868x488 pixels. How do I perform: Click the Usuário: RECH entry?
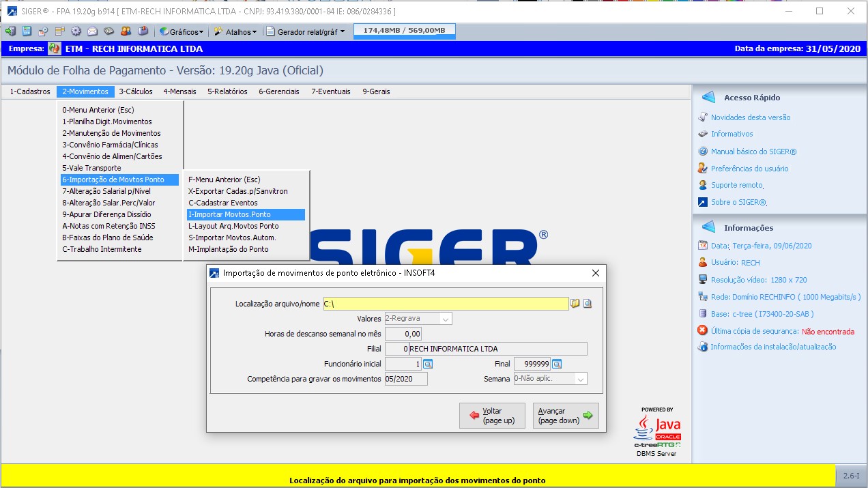[735, 262]
